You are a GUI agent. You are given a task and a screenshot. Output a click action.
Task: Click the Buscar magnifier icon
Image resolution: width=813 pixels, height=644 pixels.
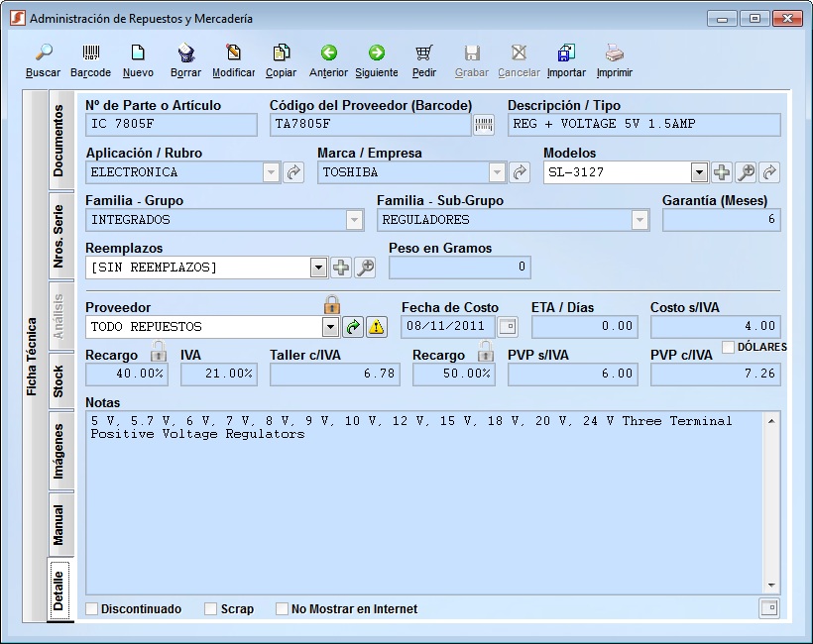point(43,54)
